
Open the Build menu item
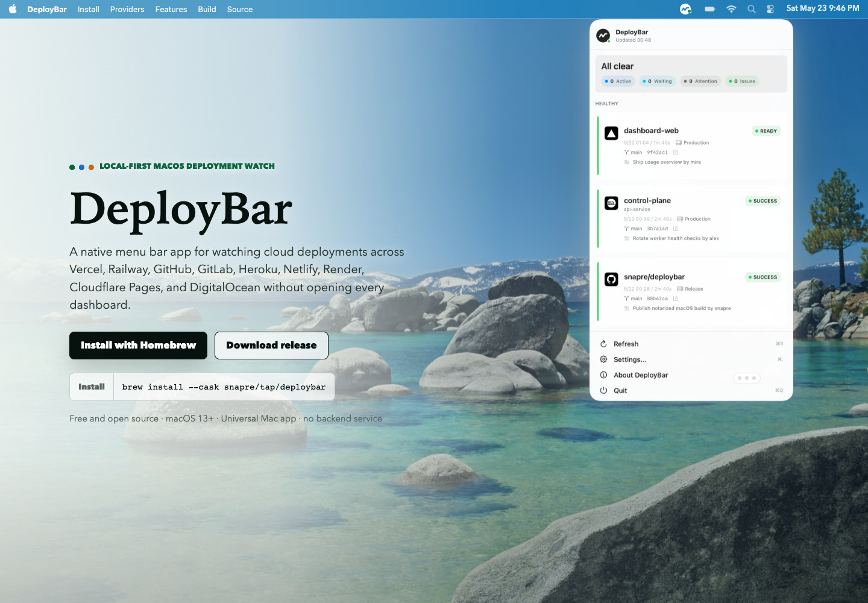coord(207,9)
